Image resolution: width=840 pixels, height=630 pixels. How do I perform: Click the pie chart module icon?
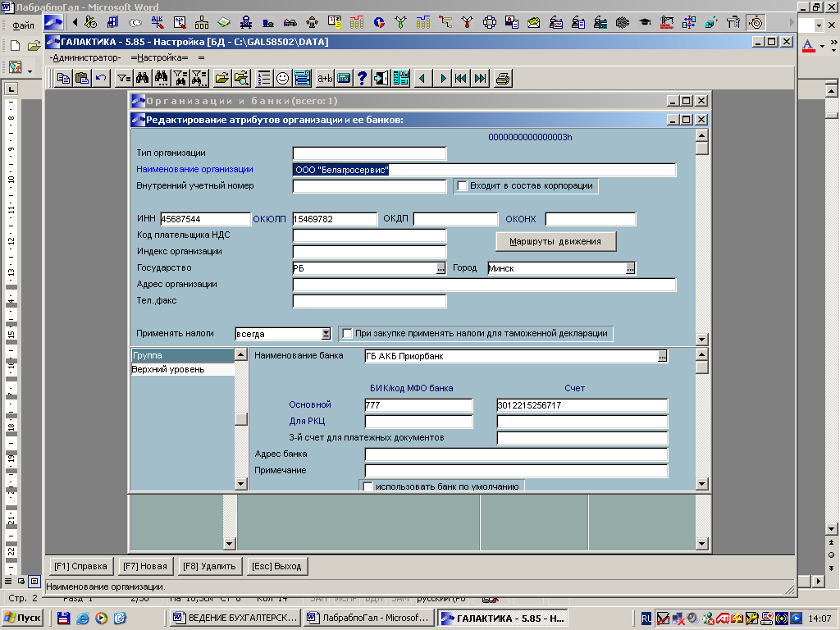pyautogui.click(x=379, y=22)
